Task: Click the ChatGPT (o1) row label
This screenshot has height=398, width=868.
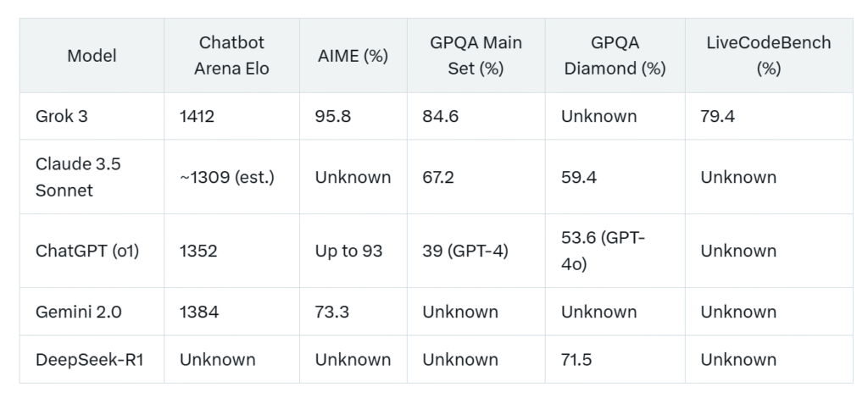Action: coord(86,251)
